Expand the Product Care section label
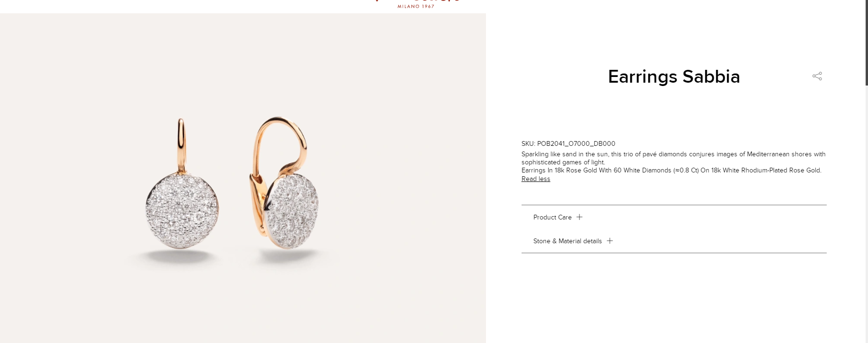This screenshot has width=868, height=343. [x=552, y=217]
